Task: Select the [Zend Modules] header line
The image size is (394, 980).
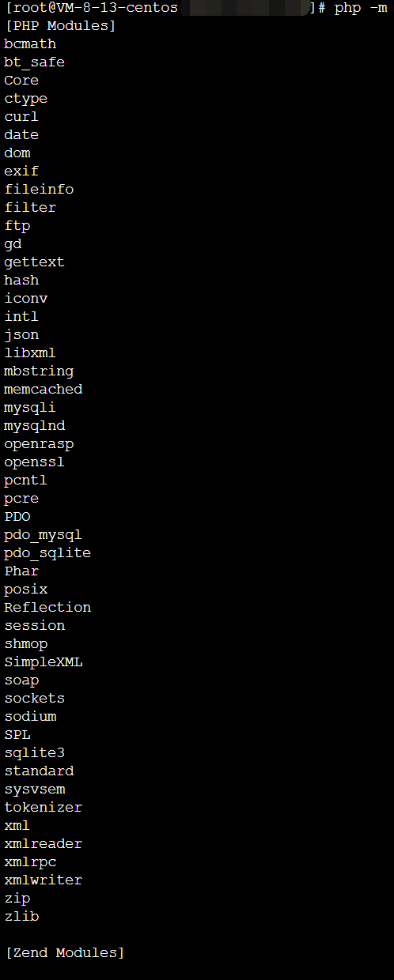Action: (x=65, y=953)
